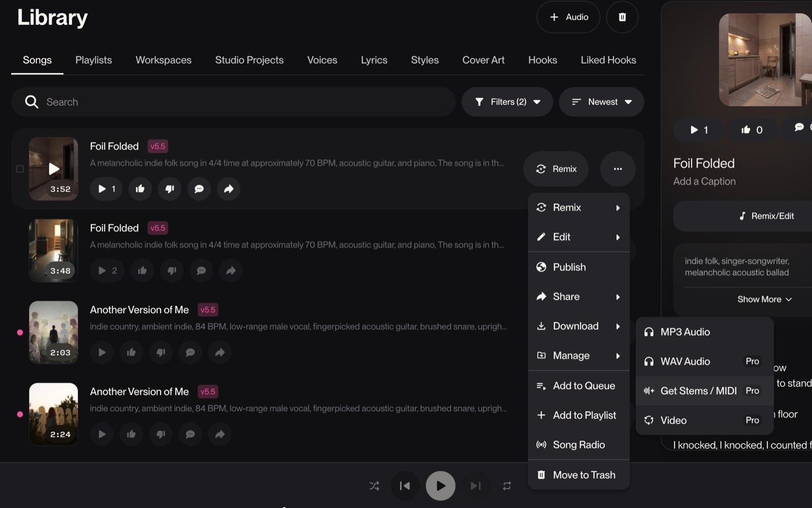Open the Newest sort dropdown

click(x=601, y=102)
